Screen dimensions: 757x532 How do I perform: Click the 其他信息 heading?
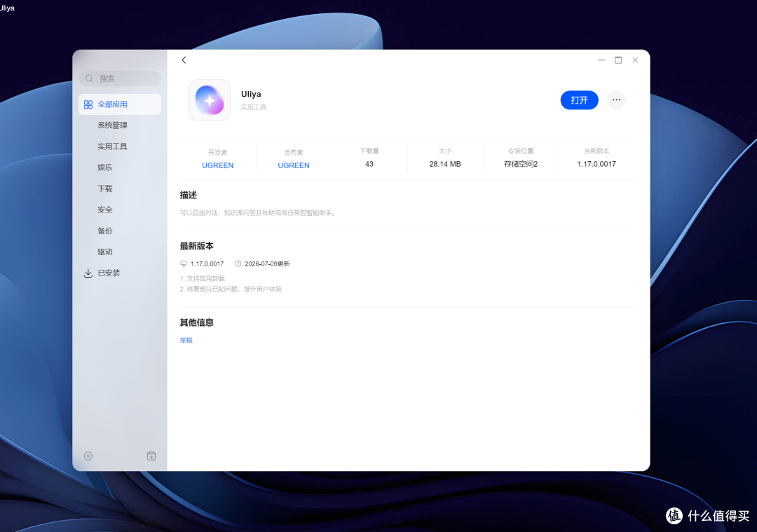196,322
